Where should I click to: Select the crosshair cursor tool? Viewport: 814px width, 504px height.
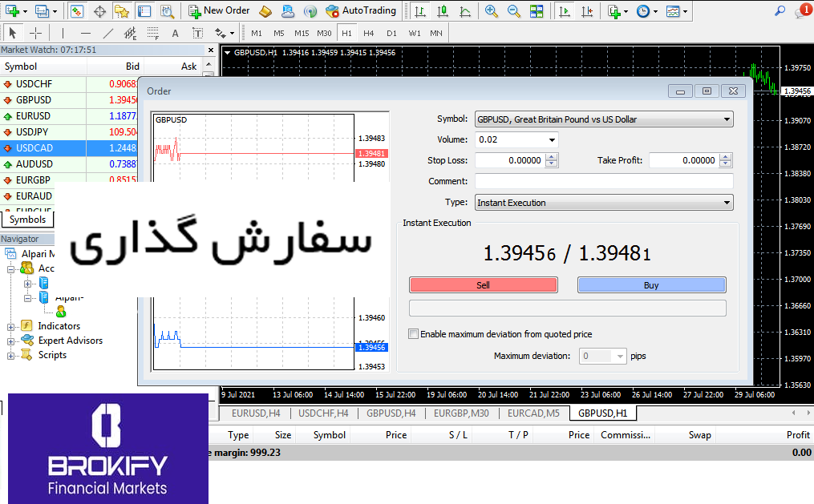pyautogui.click(x=35, y=33)
